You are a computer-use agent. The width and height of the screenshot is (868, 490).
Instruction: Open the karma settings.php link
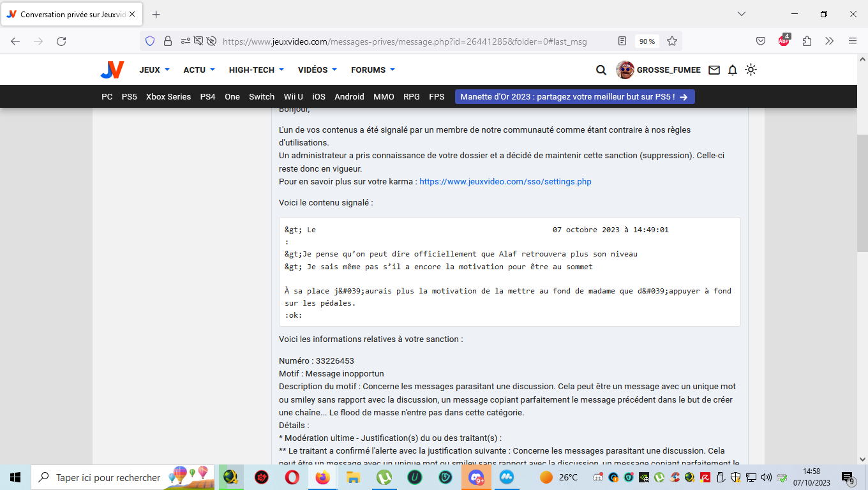coord(505,182)
